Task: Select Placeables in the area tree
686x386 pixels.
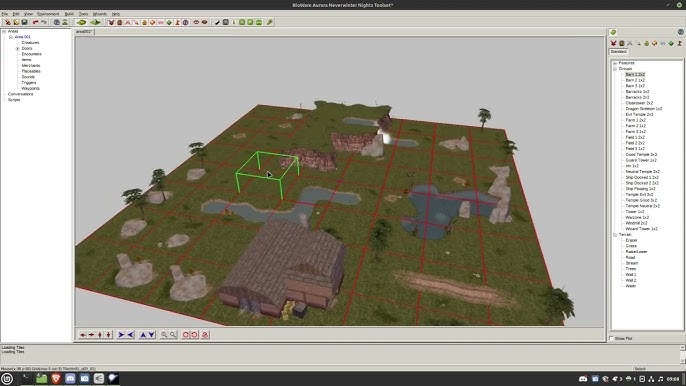Action: click(31, 71)
